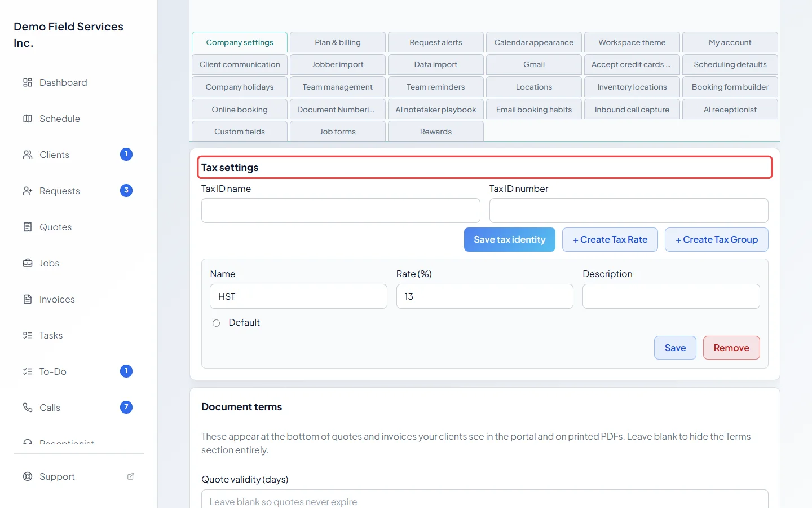
Task: Click the Support external link icon
Action: [131, 476]
